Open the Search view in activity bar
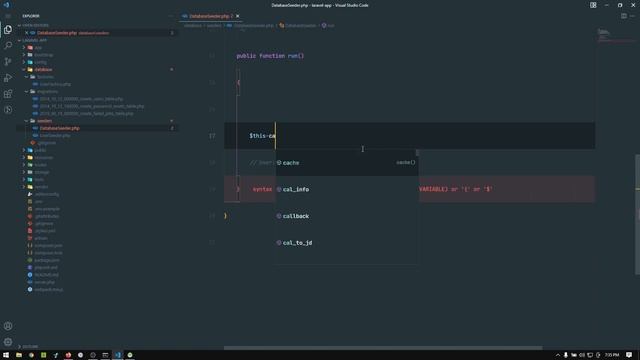 pyautogui.click(x=8, y=45)
